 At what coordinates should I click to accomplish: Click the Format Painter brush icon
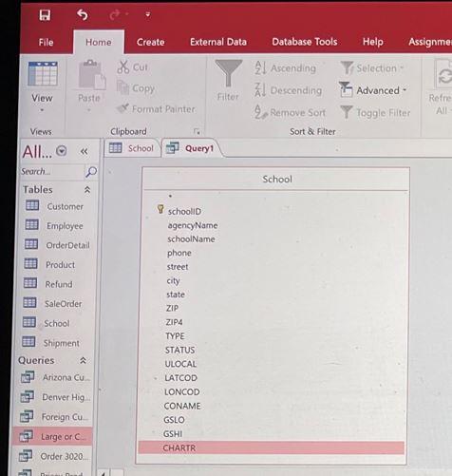click(x=122, y=108)
